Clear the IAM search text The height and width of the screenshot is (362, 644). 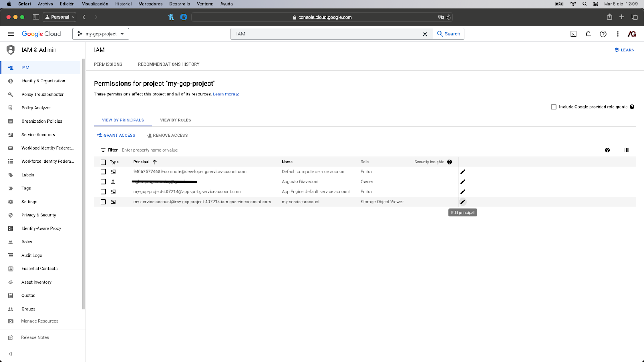pos(425,34)
